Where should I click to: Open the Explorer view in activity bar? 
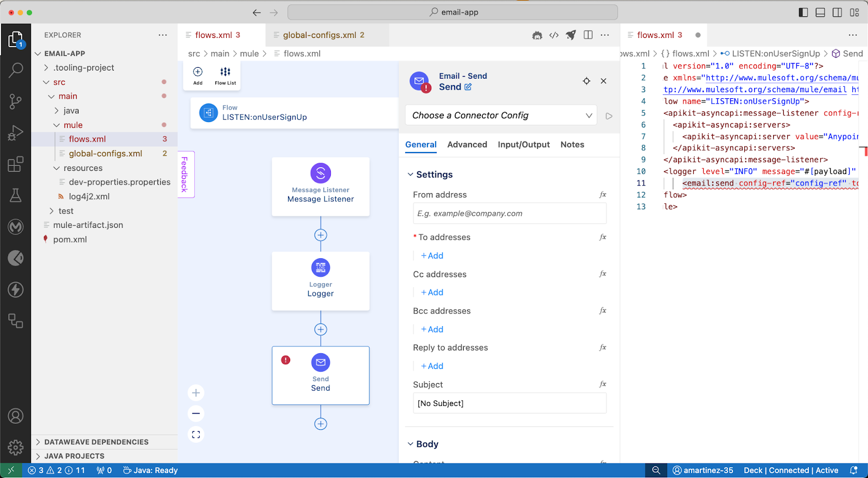click(16, 39)
